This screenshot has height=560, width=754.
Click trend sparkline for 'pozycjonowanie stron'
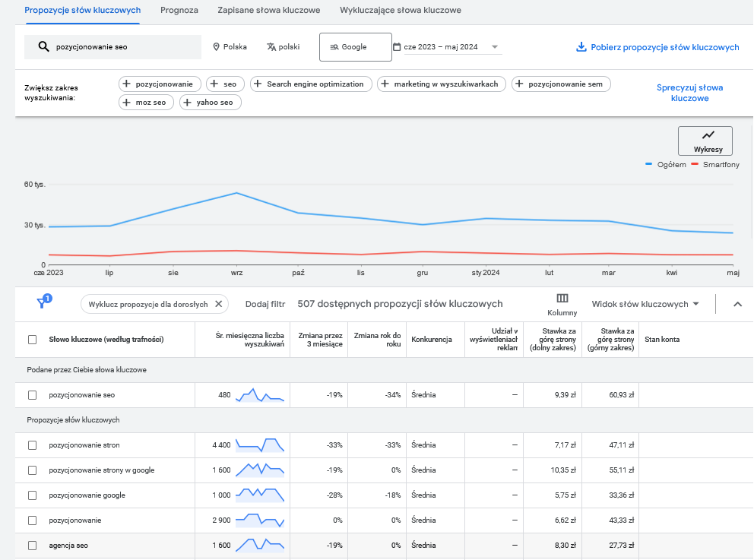260,445
